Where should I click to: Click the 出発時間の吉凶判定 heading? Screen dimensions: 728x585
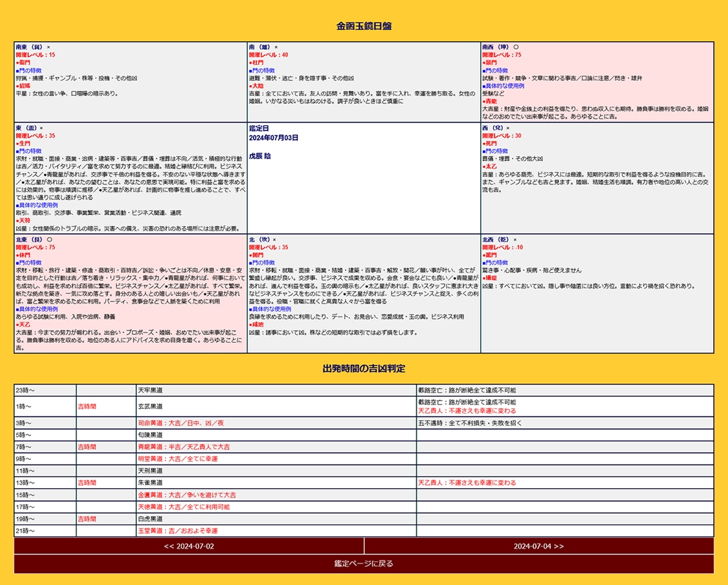click(364, 369)
